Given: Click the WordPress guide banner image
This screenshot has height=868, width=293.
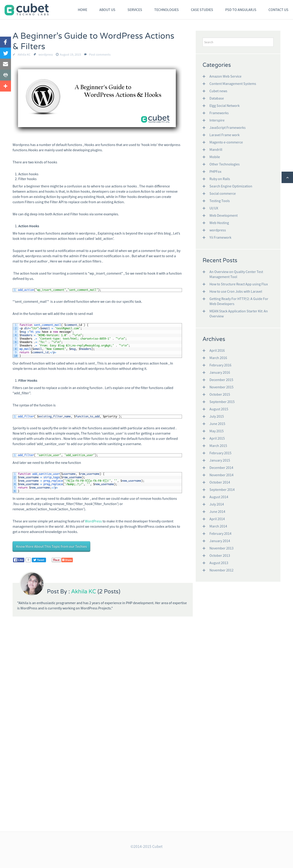Looking at the screenshot, I should click(x=97, y=98).
